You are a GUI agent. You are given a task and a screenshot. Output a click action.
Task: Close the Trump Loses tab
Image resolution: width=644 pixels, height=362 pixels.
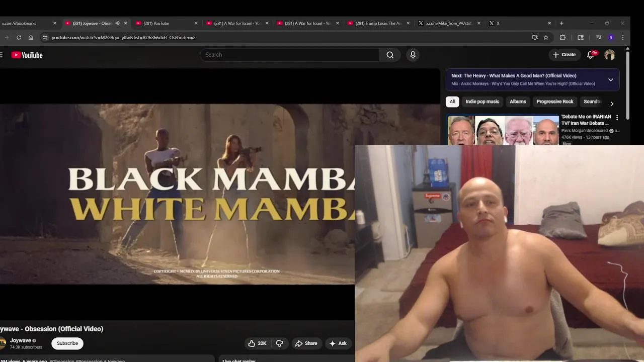[x=408, y=23]
